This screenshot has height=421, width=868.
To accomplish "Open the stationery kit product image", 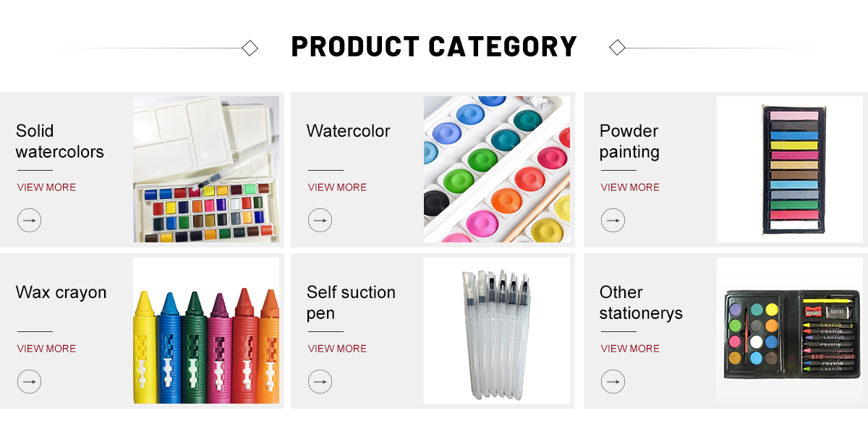I will pyautogui.click(x=790, y=331).
